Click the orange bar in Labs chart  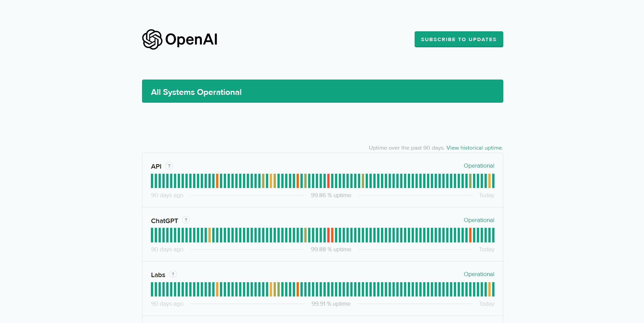coord(298,289)
